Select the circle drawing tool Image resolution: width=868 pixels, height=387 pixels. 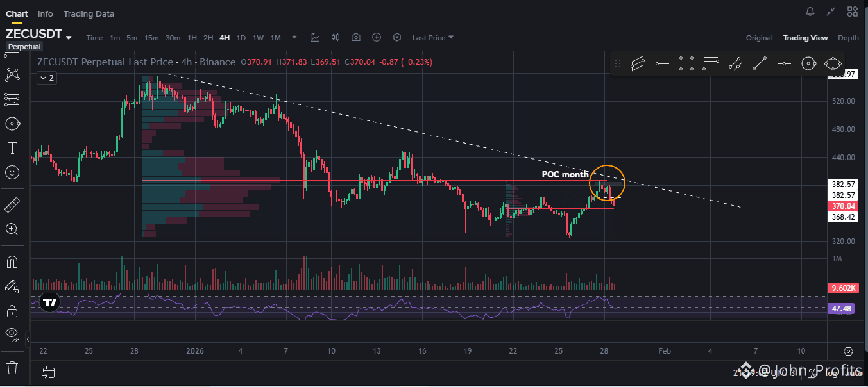tap(808, 63)
